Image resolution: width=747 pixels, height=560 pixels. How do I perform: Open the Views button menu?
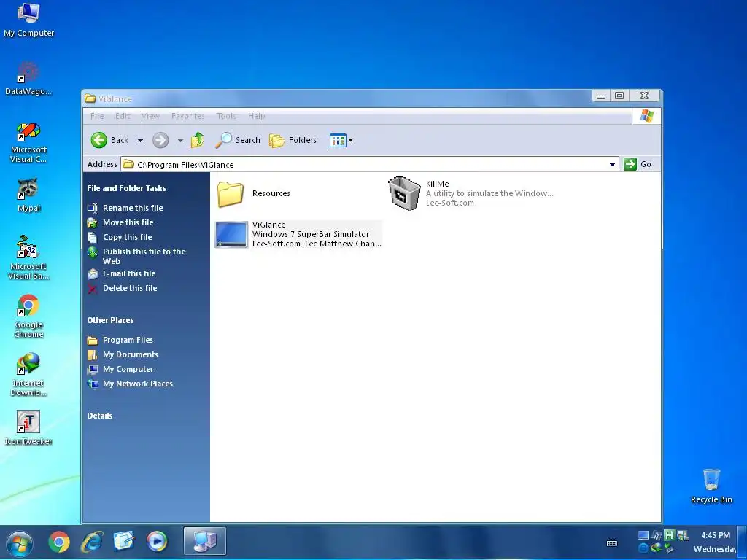341,140
